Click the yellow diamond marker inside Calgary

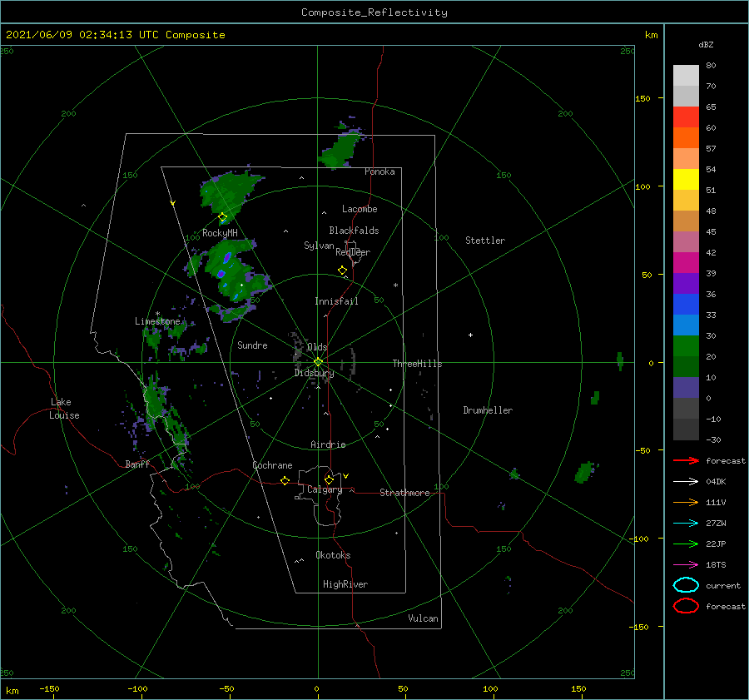tap(329, 479)
